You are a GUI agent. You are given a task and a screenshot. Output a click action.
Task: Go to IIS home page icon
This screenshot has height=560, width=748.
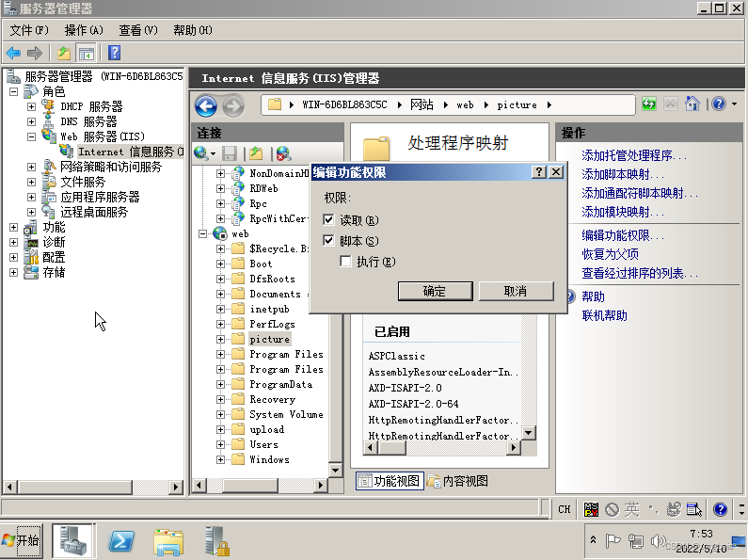pyautogui.click(x=692, y=104)
